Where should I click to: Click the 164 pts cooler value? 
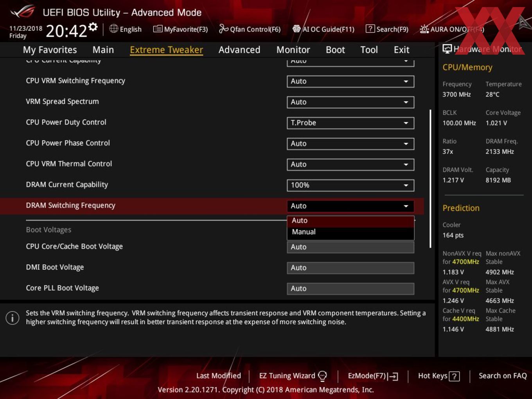(x=453, y=235)
